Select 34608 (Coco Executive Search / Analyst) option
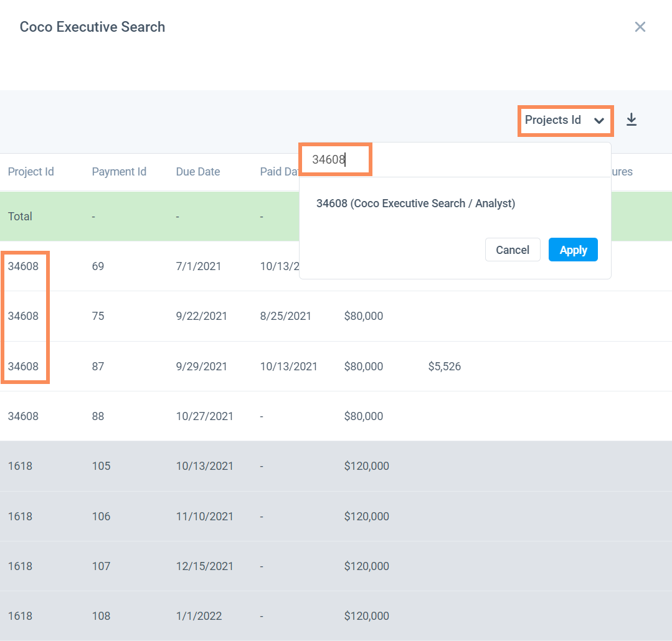672x641 pixels. 415,204
